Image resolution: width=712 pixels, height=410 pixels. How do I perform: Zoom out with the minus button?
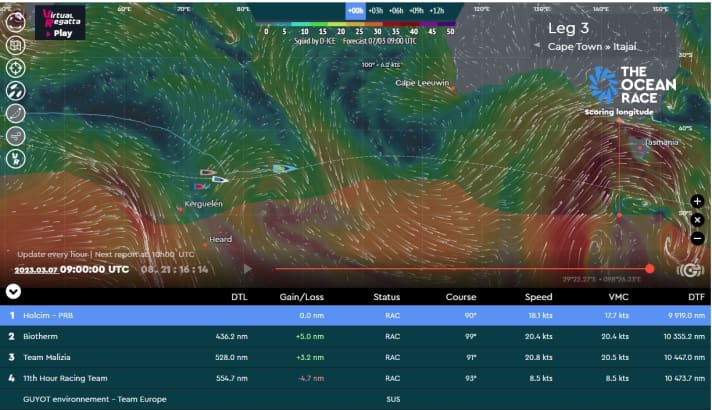(697, 238)
